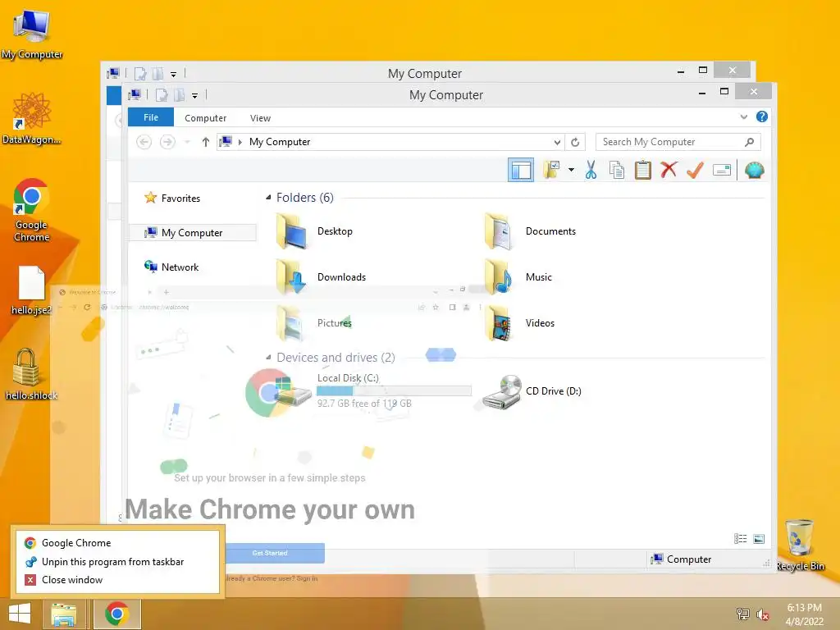Select the Recycle Bin desktop icon

coord(800,545)
